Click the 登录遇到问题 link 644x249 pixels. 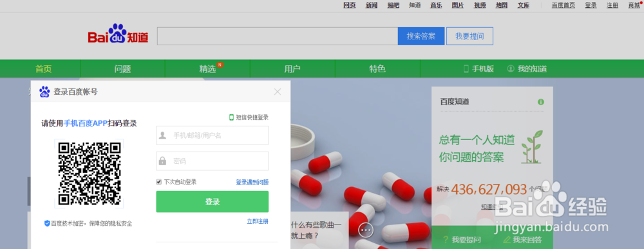click(252, 182)
